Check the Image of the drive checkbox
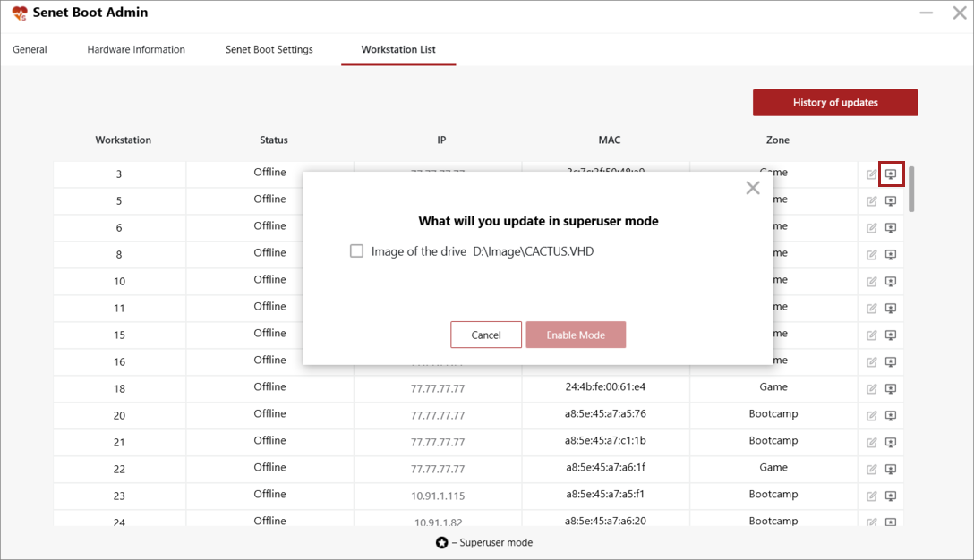 356,250
